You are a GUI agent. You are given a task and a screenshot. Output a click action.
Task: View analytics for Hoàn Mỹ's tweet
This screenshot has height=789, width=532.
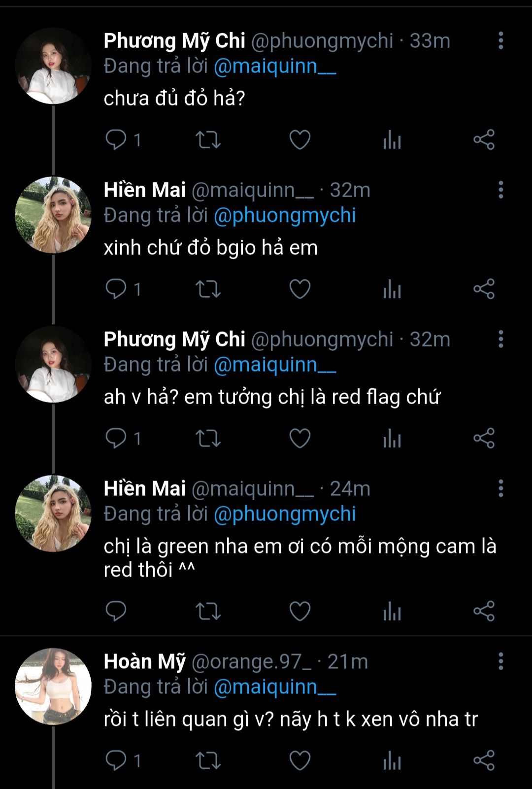(392, 760)
